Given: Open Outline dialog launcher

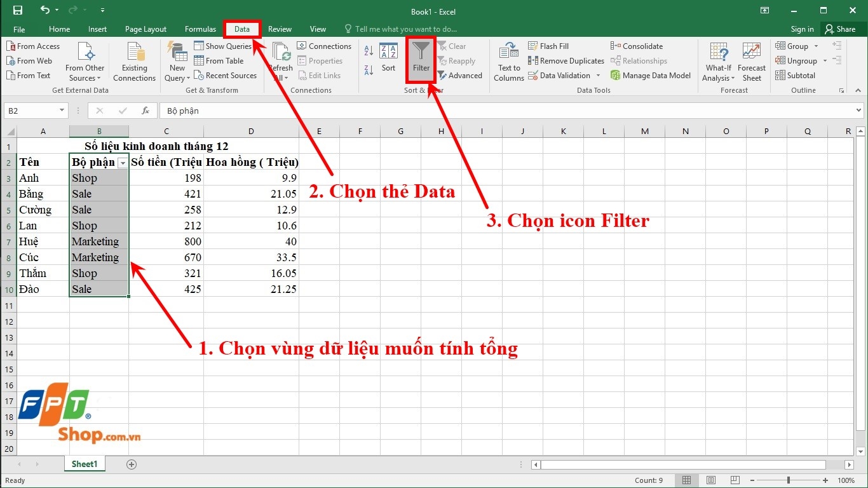Looking at the screenshot, I should pos(841,90).
